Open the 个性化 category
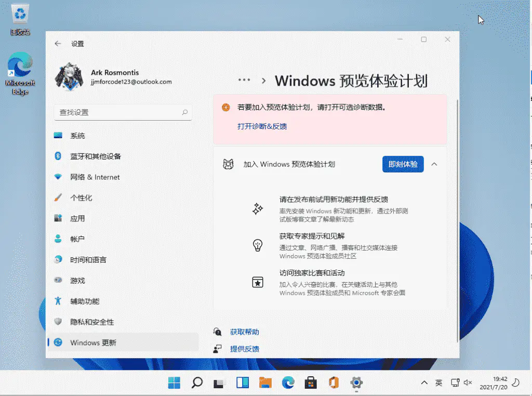The height and width of the screenshot is (396, 532). (123, 198)
